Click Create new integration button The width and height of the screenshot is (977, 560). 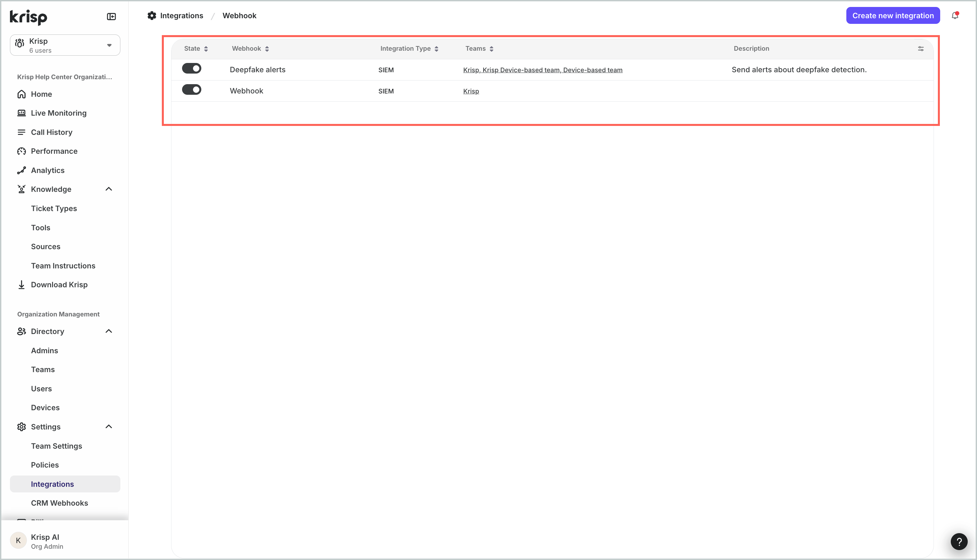tap(893, 16)
